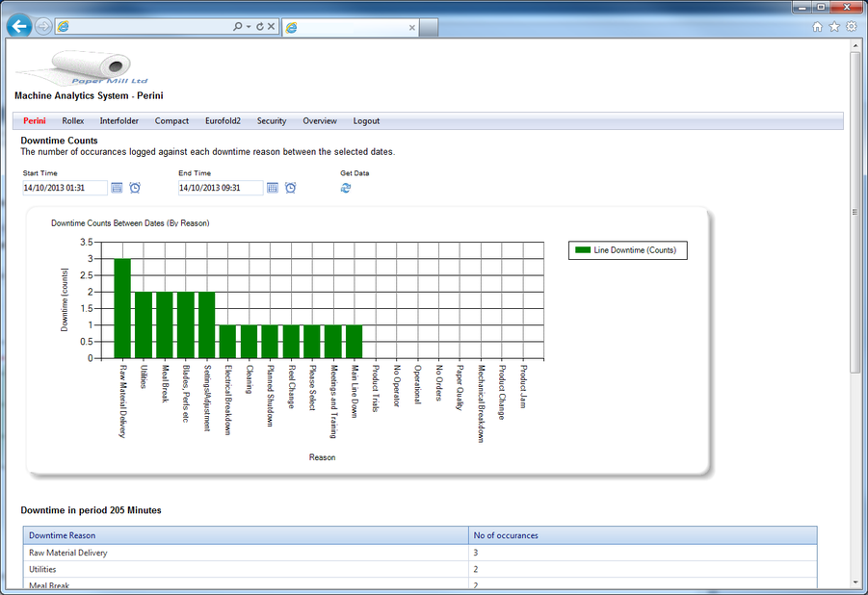Click the 'Planned Shutdown' axis label
The image size is (868, 595).
(x=270, y=395)
